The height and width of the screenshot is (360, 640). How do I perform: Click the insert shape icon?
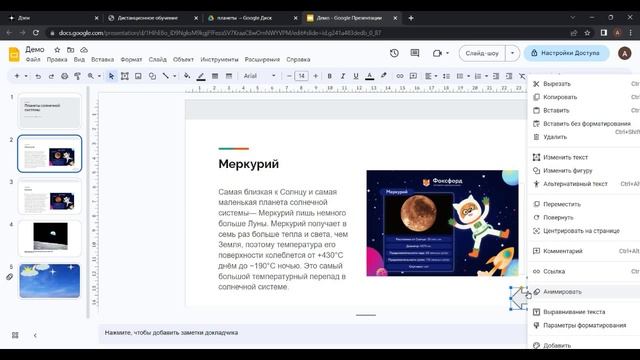[152, 76]
